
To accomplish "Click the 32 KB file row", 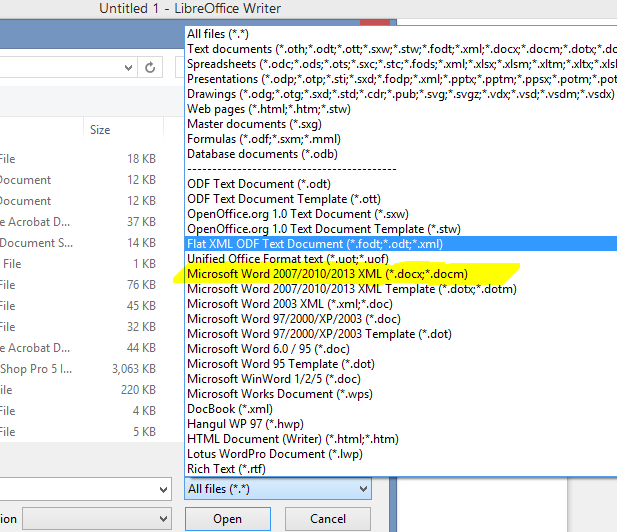I will click(82, 327).
